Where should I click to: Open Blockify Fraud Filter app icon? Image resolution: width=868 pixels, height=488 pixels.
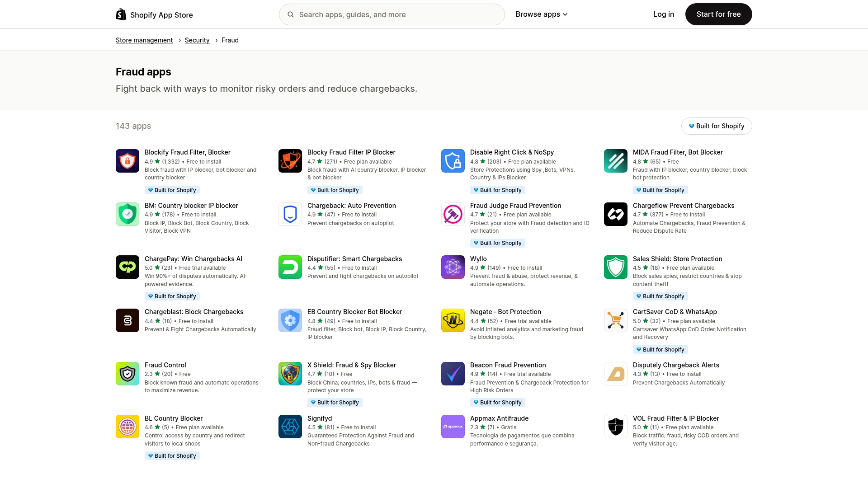click(x=127, y=161)
